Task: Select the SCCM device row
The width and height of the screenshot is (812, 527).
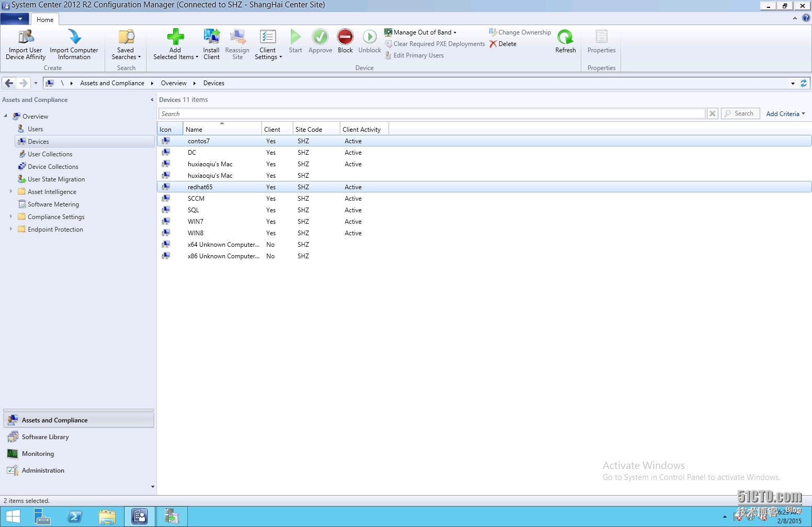Action: click(484, 199)
